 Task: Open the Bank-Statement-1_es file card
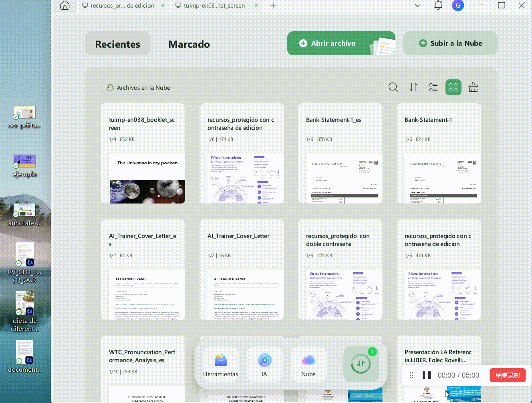(x=340, y=153)
